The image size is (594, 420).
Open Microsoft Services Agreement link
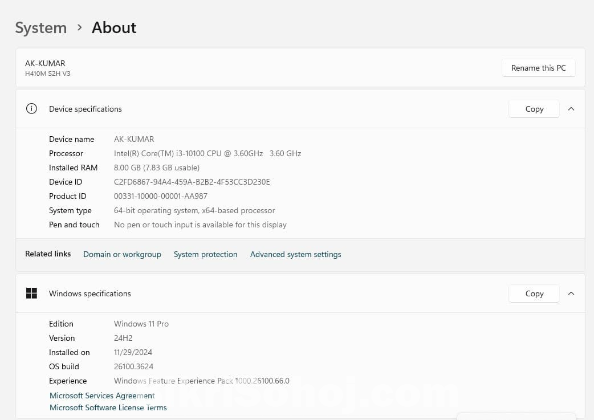coord(102,395)
